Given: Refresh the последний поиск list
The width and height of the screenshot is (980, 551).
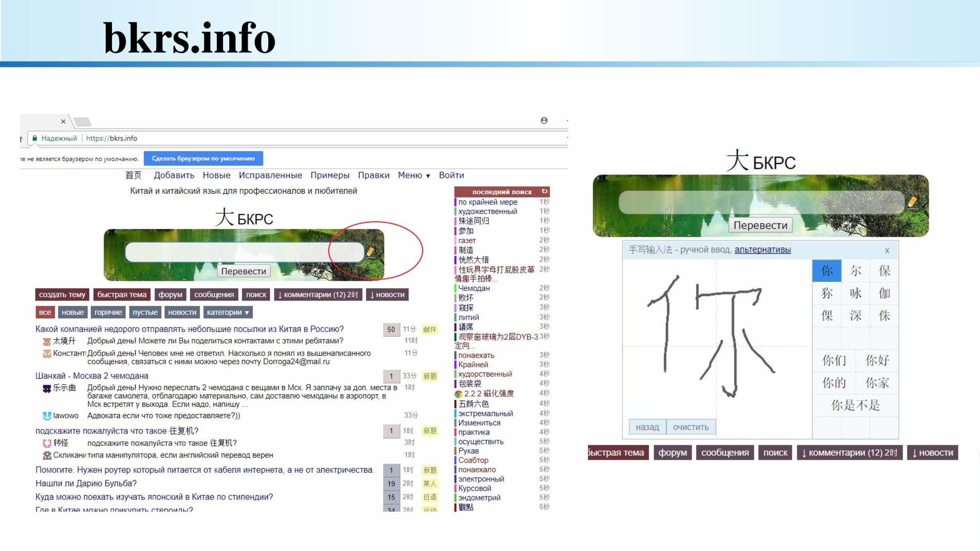Looking at the screenshot, I should click(x=545, y=191).
